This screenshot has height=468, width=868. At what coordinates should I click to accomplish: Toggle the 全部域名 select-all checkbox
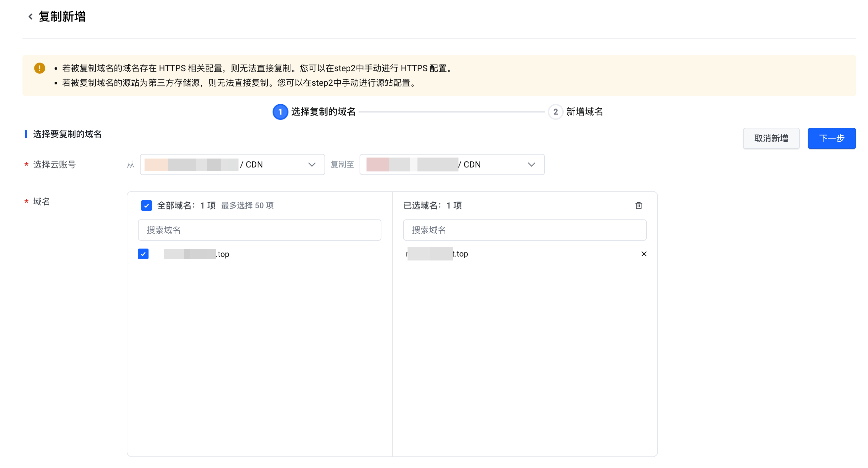[x=146, y=205]
